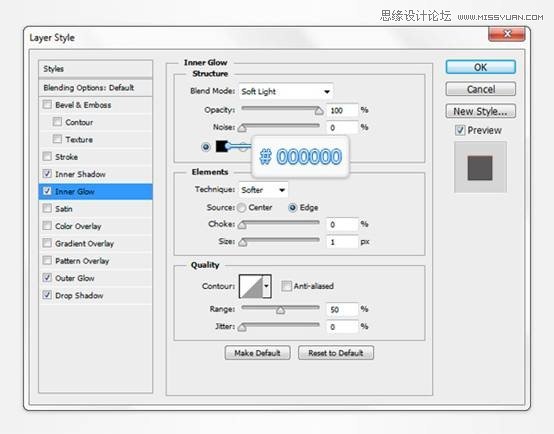Uncheck the Drop Shadow checkbox
The image size is (554, 434).
[x=47, y=295]
